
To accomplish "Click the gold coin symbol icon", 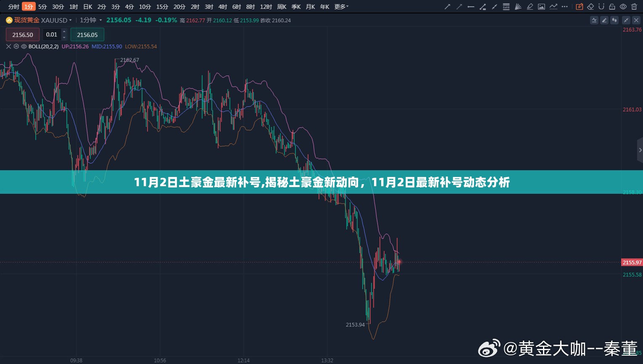I will point(9,20).
